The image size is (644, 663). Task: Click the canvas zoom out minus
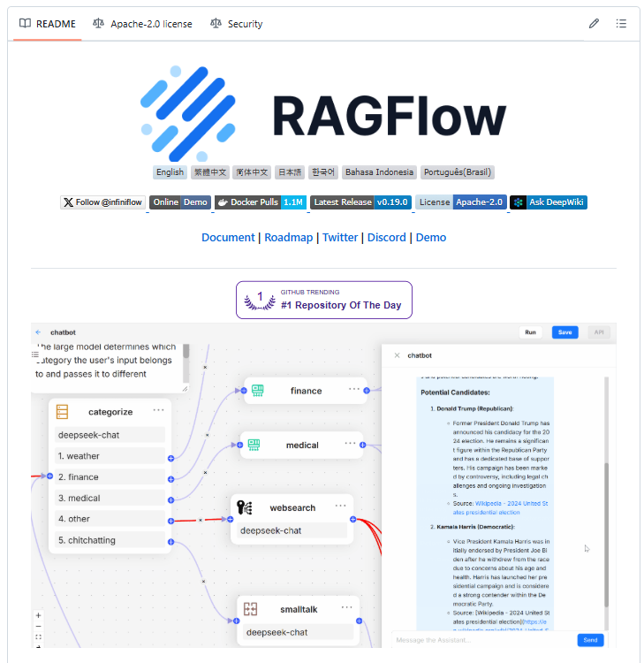point(38,626)
